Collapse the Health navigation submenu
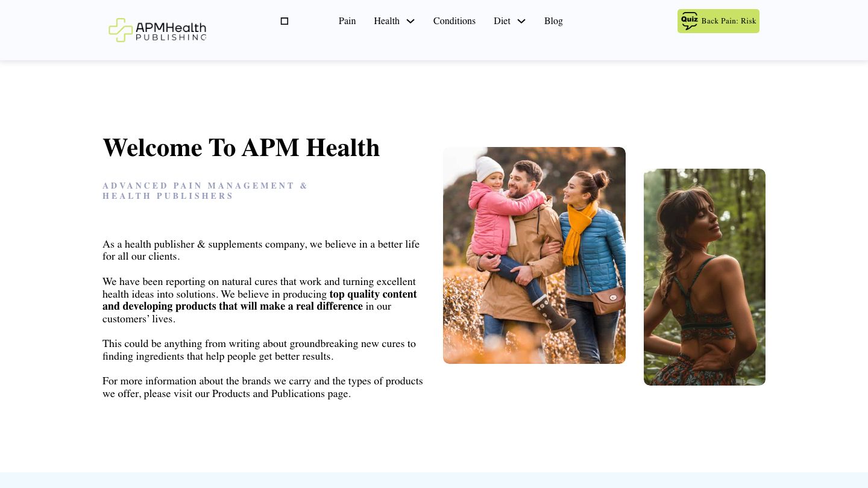 pos(410,21)
